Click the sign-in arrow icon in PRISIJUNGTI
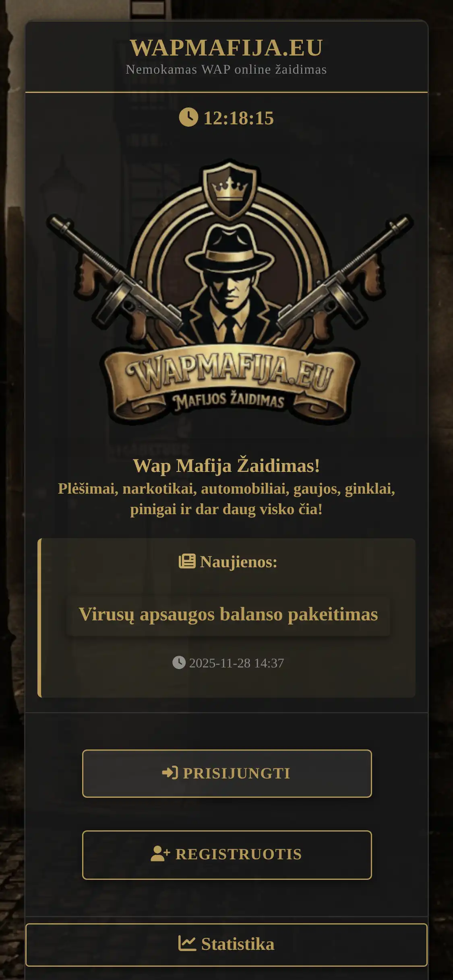This screenshot has height=980, width=453. [170, 773]
